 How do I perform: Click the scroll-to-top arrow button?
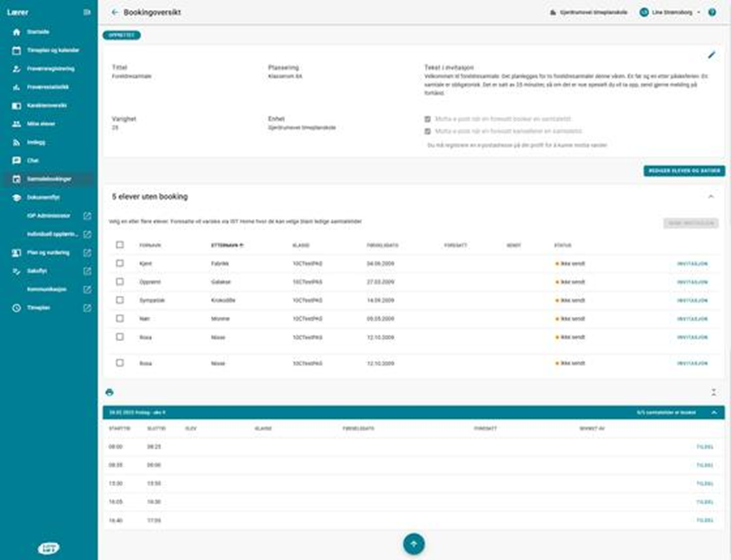414,543
